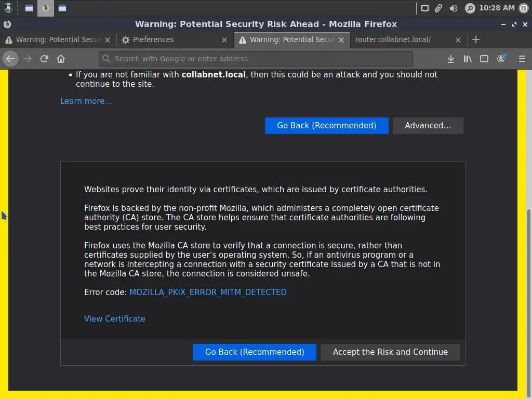Click the forward arrow navigation button
This screenshot has width=532, height=399.
[x=28, y=59]
